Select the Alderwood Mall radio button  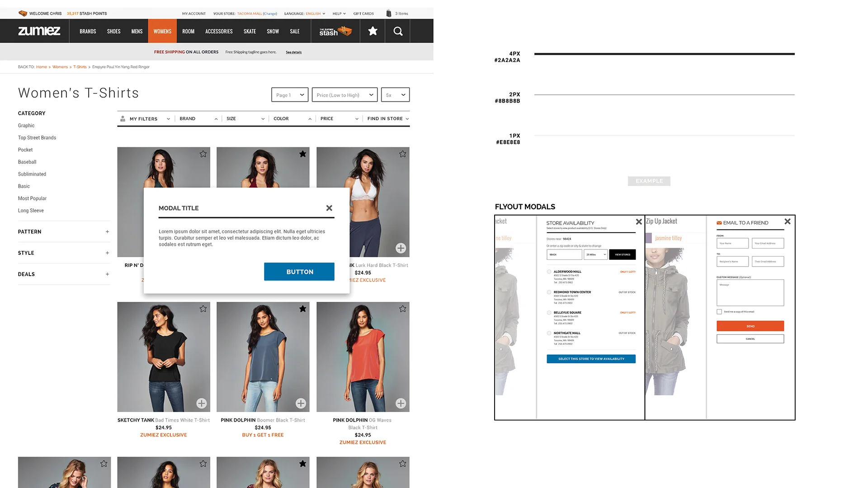(549, 272)
